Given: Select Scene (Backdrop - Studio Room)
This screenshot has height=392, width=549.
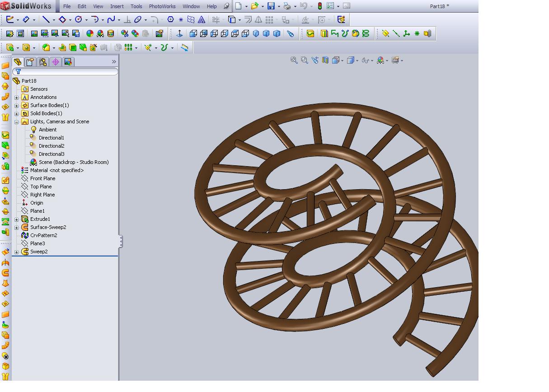Looking at the screenshot, I should coord(74,162).
